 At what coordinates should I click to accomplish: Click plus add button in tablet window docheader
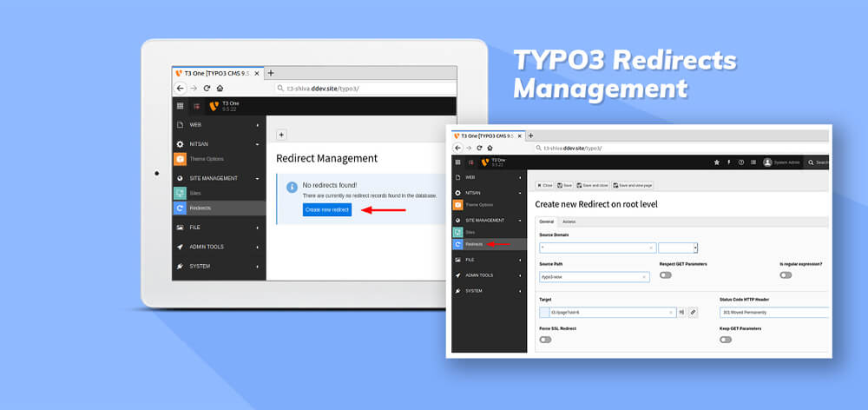[x=281, y=135]
